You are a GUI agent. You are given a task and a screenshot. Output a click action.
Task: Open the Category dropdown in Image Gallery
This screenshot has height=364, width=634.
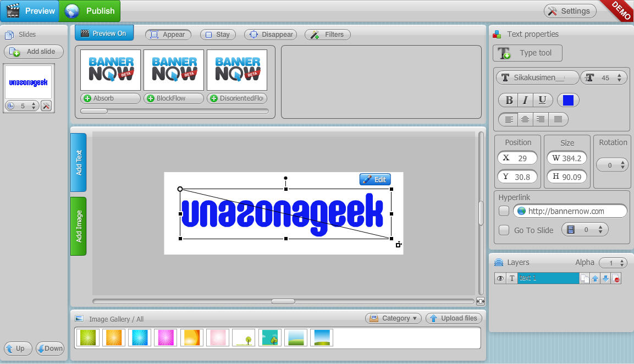click(393, 318)
